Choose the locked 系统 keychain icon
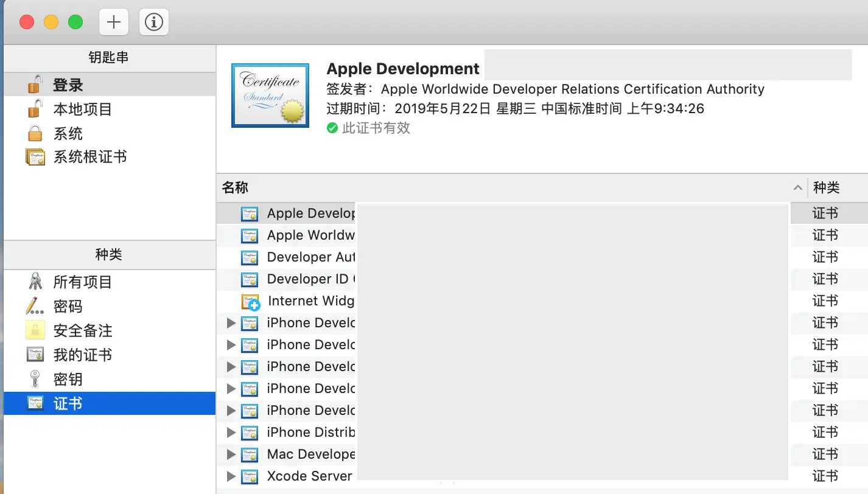The height and width of the screenshot is (494, 868). [x=35, y=133]
